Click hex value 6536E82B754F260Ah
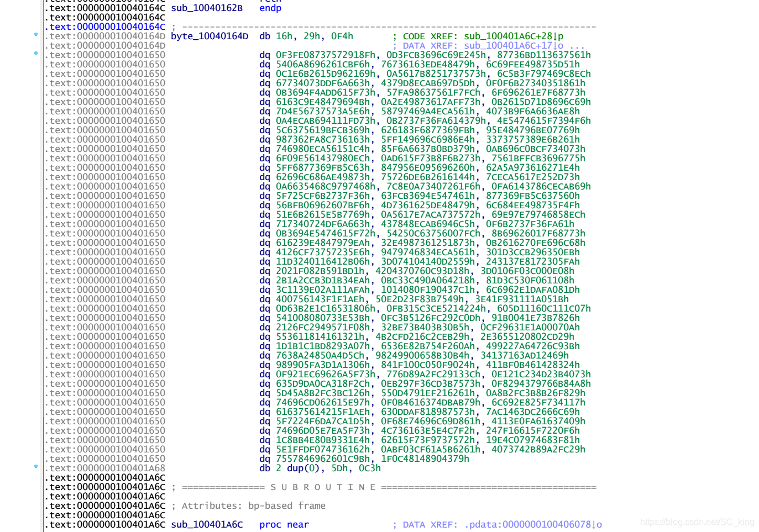759x532 pixels. (428, 346)
